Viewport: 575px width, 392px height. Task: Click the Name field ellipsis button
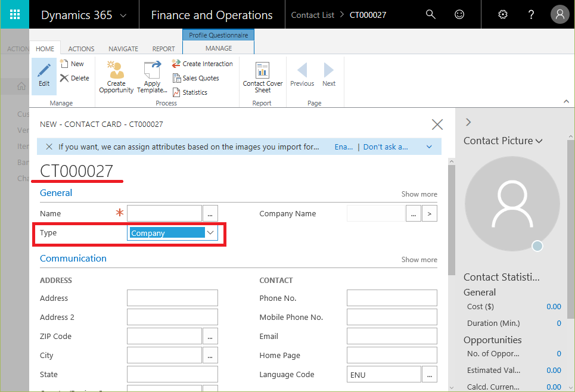(210, 213)
